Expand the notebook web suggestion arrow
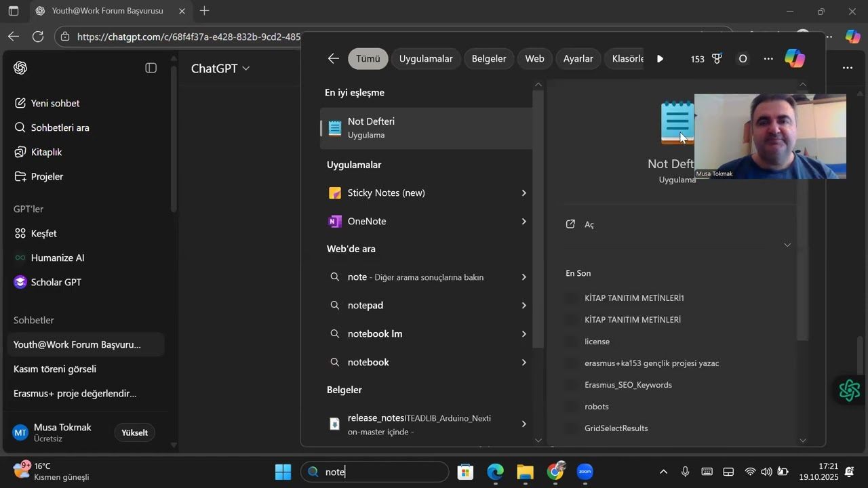Screen dimensions: 868x488 524,363
